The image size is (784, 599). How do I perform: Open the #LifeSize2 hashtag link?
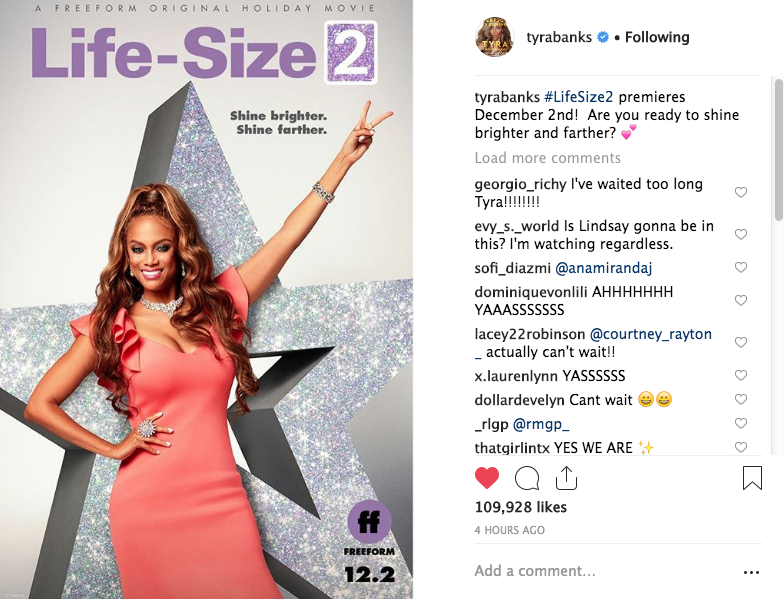coord(578,97)
